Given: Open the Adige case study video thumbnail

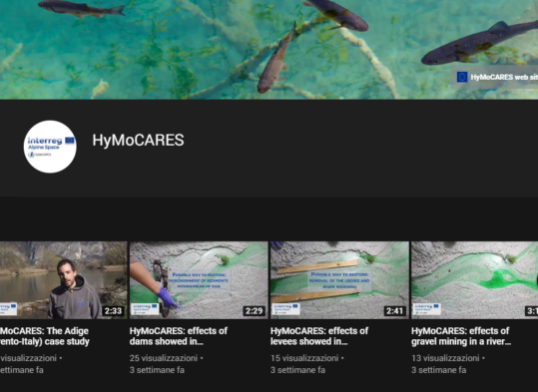Looking at the screenshot, I should point(64,280).
